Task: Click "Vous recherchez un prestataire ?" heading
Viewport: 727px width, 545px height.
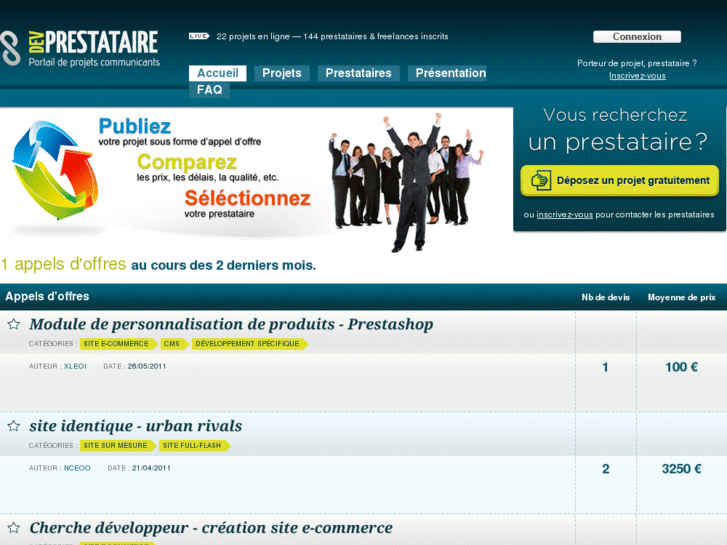Action: pyautogui.click(x=617, y=129)
